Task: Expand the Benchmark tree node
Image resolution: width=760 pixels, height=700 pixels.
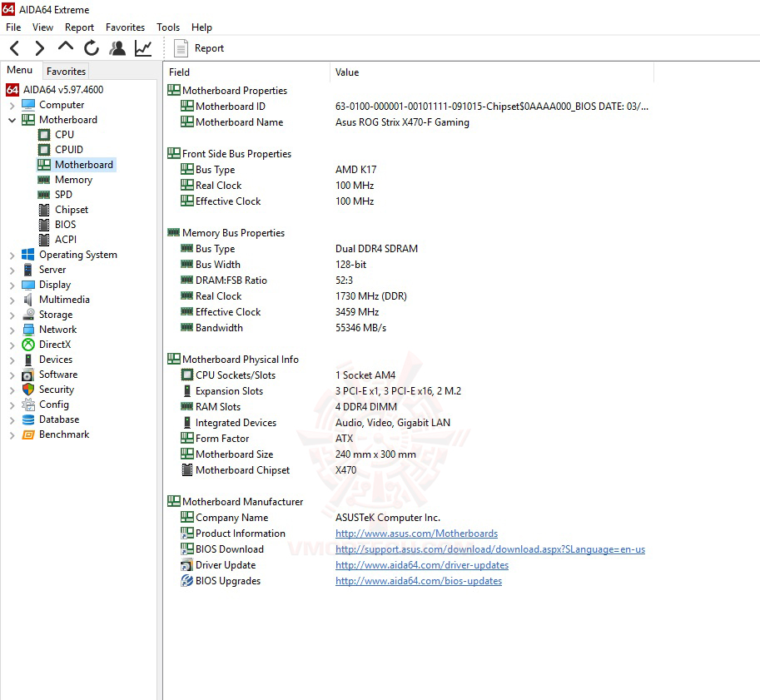Action: point(12,435)
